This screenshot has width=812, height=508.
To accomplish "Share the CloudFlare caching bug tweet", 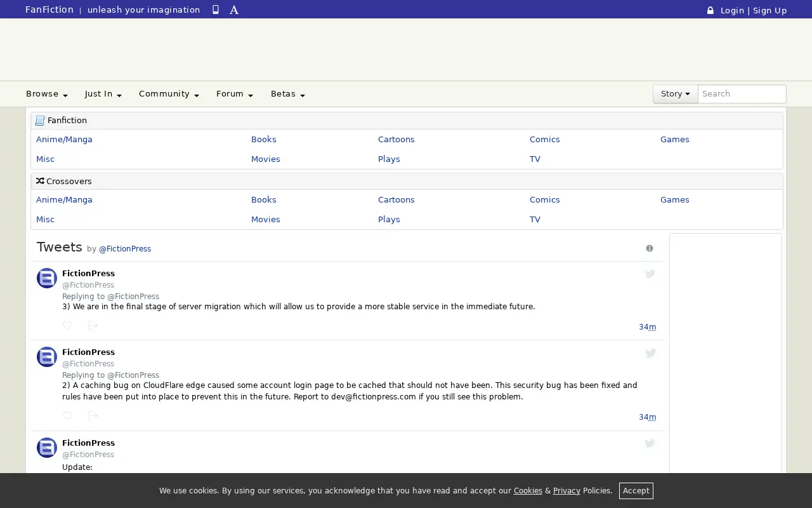I will click(93, 416).
